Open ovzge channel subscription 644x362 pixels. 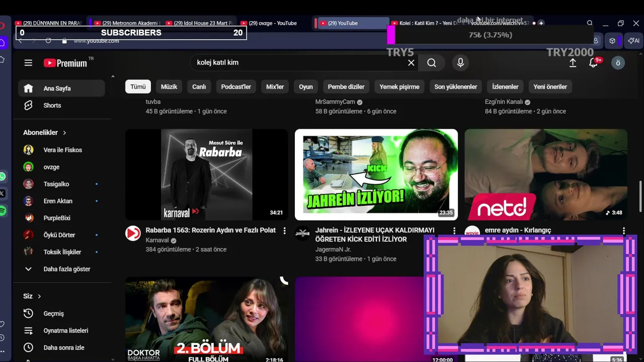coord(61,167)
